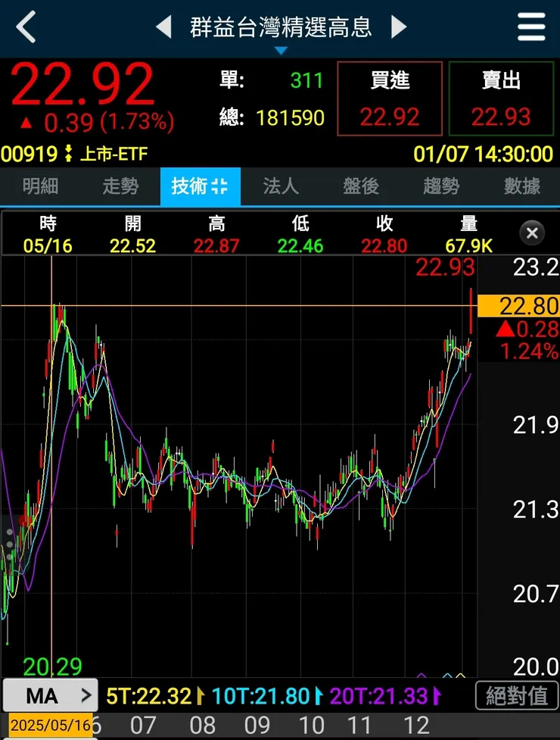
Task: Collapse chart using icon beside 技術
Action: click(x=219, y=186)
